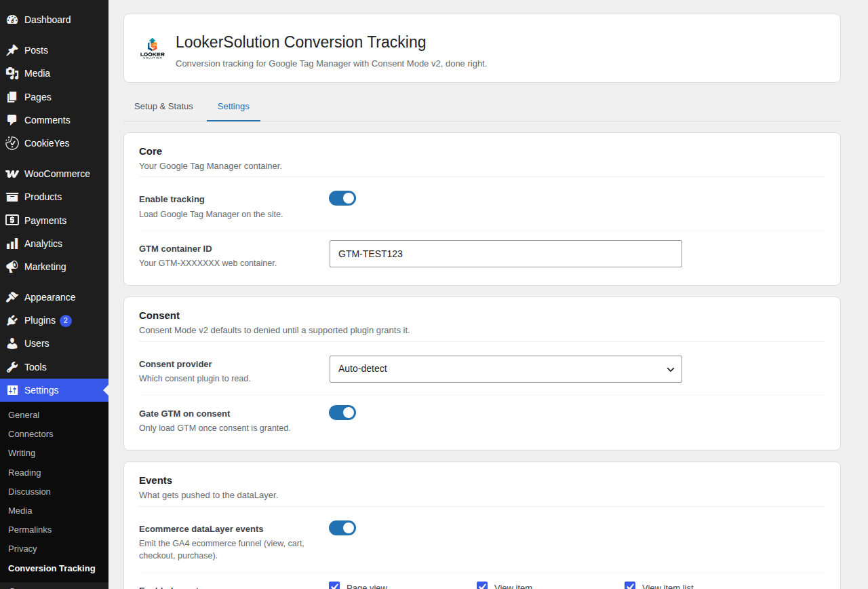Uncheck the View item list checkbox
Image resolution: width=868 pixels, height=589 pixels.
pyautogui.click(x=630, y=586)
